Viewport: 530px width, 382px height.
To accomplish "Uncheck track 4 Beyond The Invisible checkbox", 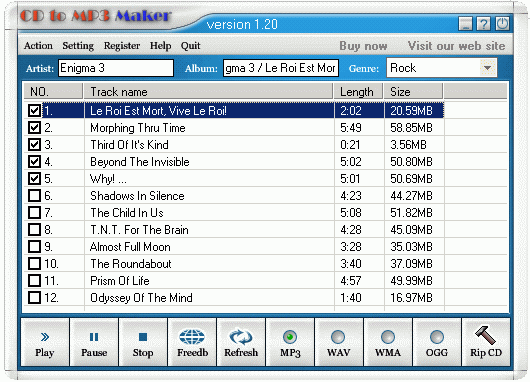I will [34, 162].
